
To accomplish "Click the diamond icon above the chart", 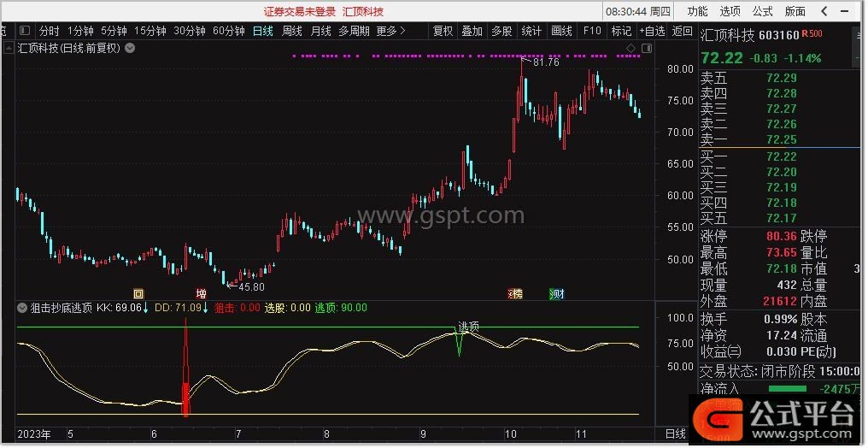I will click(x=631, y=49).
